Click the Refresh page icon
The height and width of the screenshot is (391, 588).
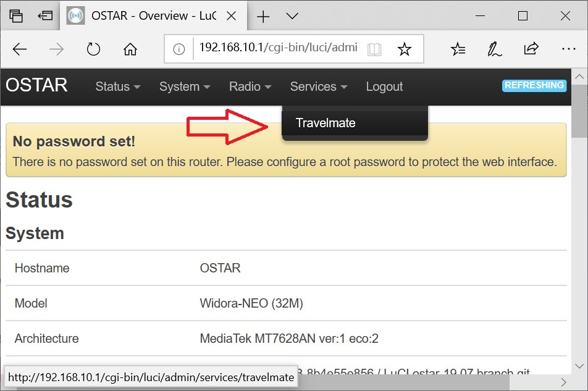click(93, 49)
